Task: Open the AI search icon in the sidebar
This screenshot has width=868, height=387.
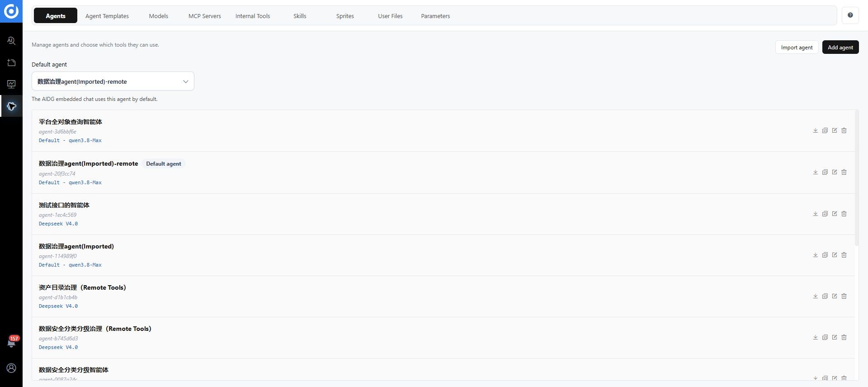Action: coord(11,41)
